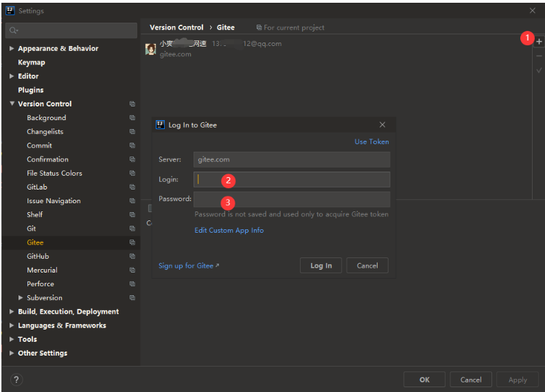Expand Build, Execution, Deployment section

point(12,312)
